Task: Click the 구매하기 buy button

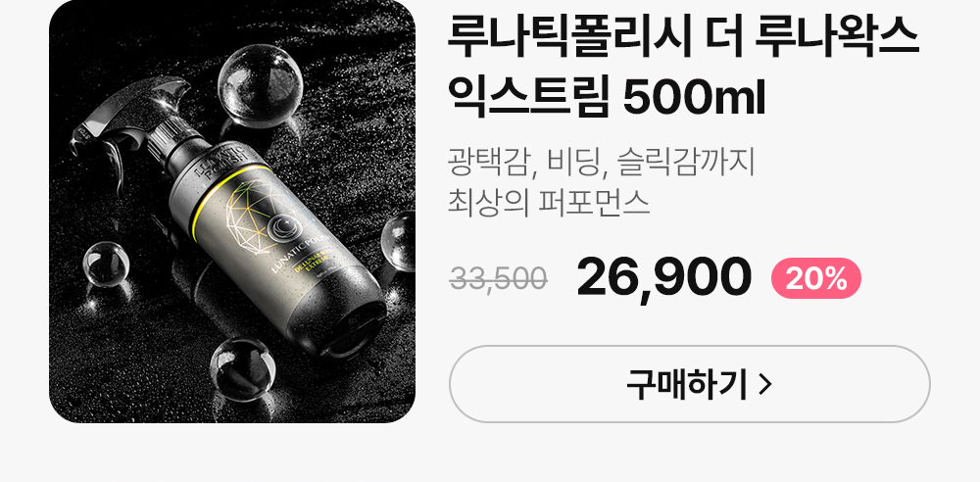Action: 689,384
